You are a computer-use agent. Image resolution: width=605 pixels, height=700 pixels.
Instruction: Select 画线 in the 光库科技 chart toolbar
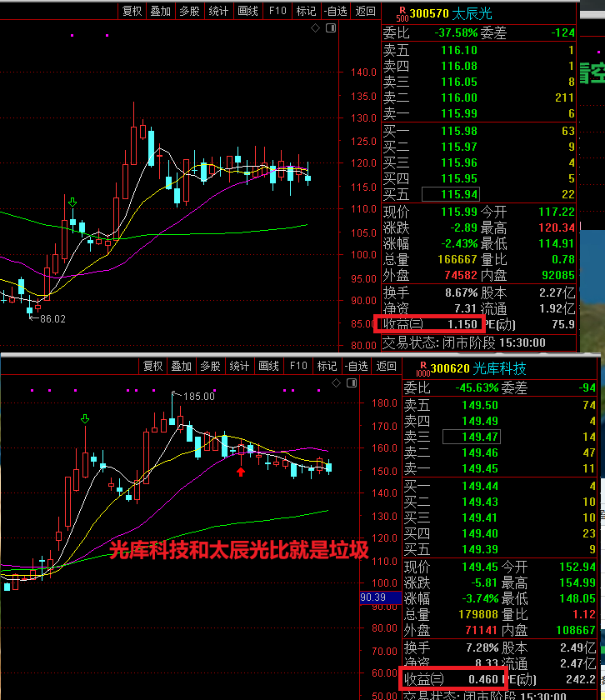point(269,366)
